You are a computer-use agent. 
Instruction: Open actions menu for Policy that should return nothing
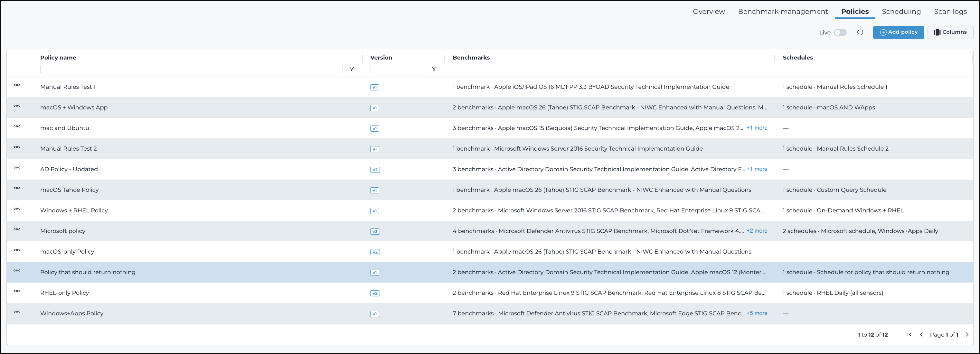pos(17,271)
